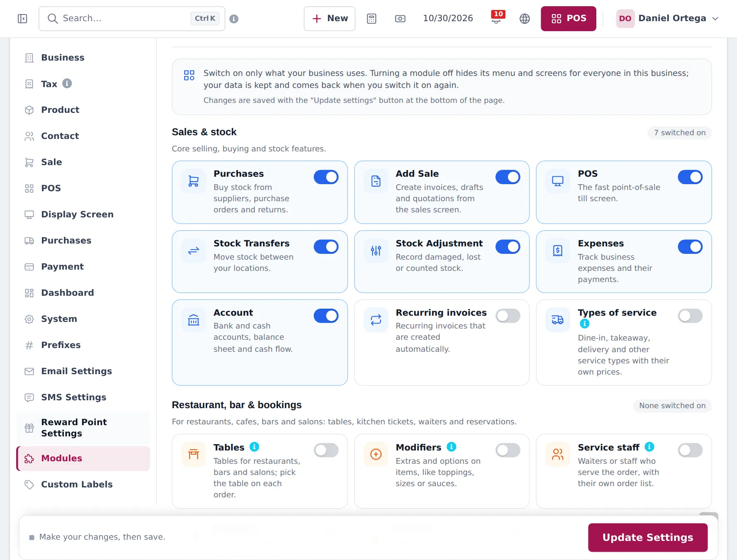The width and height of the screenshot is (737, 560).
Task: Expand the Daniel Ortega user menu
Action: click(x=667, y=19)
